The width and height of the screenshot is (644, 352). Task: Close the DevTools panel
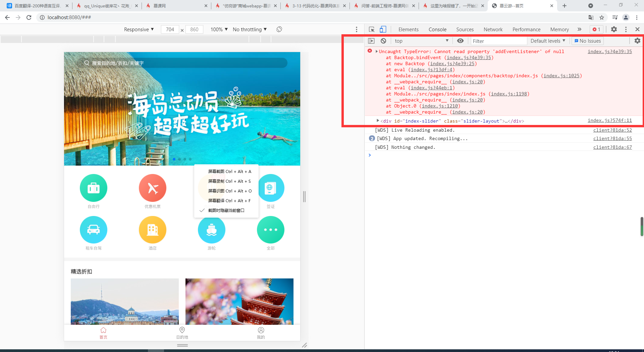637,30
